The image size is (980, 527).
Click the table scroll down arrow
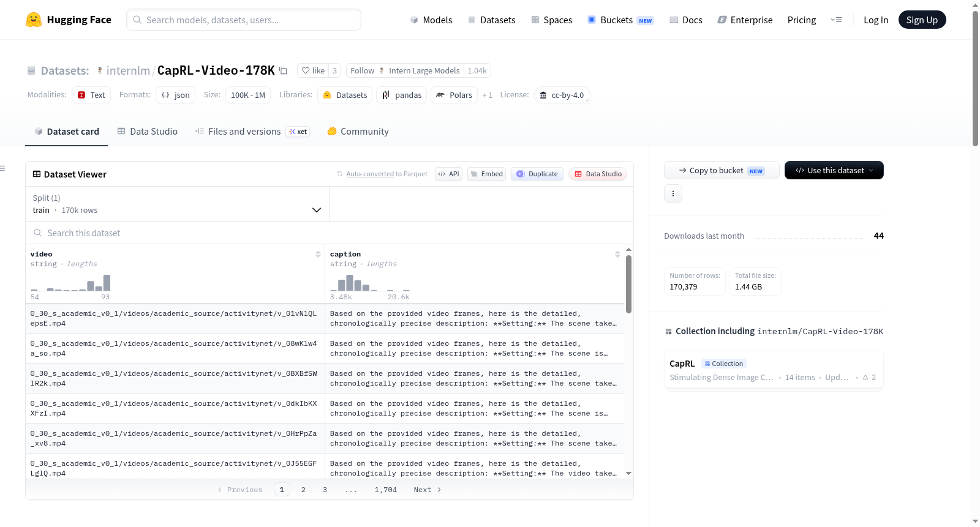[x=628, y=474]
